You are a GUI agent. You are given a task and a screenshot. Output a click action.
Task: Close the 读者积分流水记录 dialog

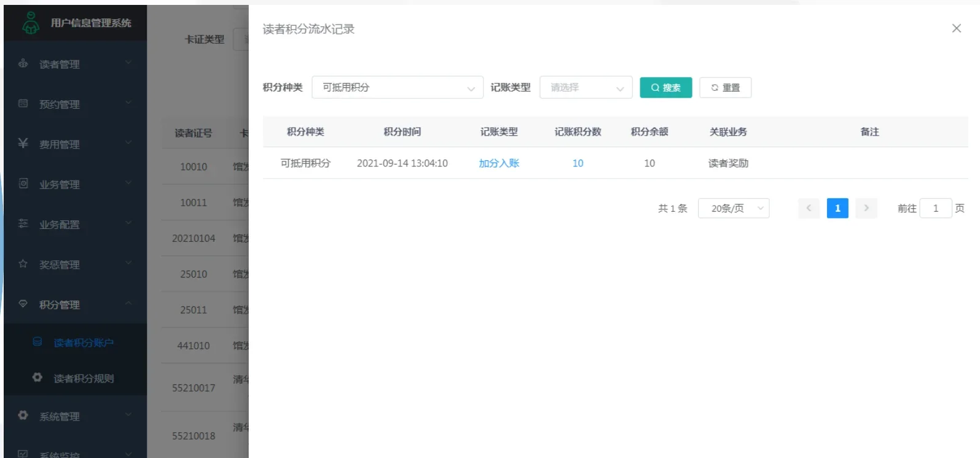coord(956,28)
